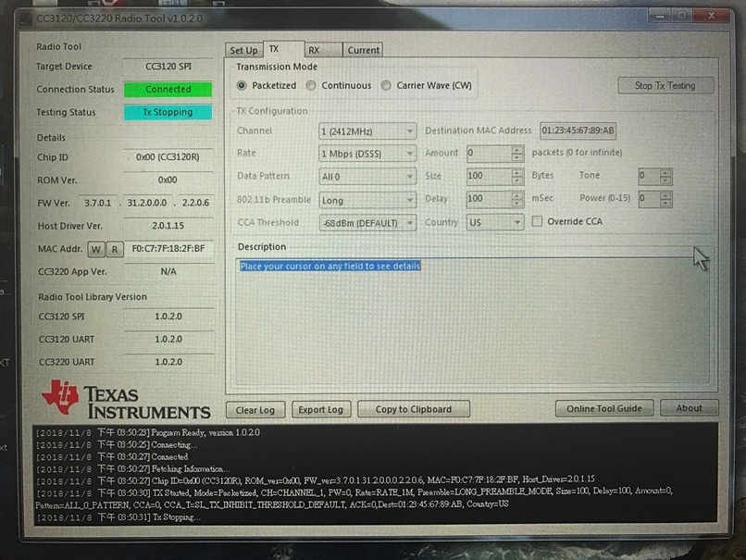746x560 pixels.
Task: Click the W button next to MAC Addr.
Action: coord(96,249)
